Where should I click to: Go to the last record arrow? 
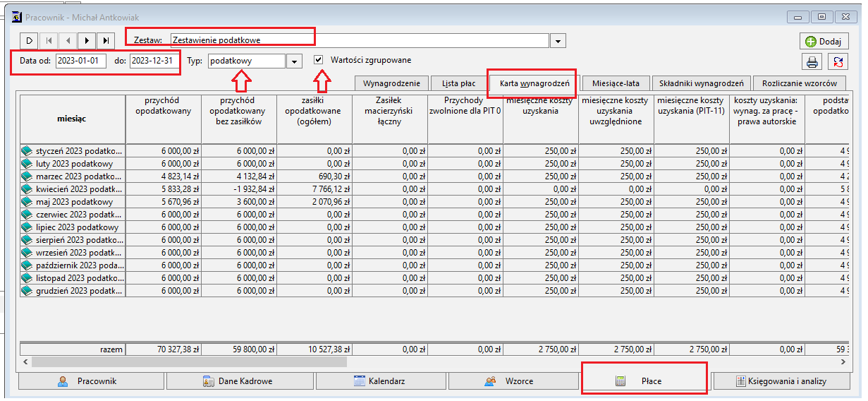[x=106, y=41]
